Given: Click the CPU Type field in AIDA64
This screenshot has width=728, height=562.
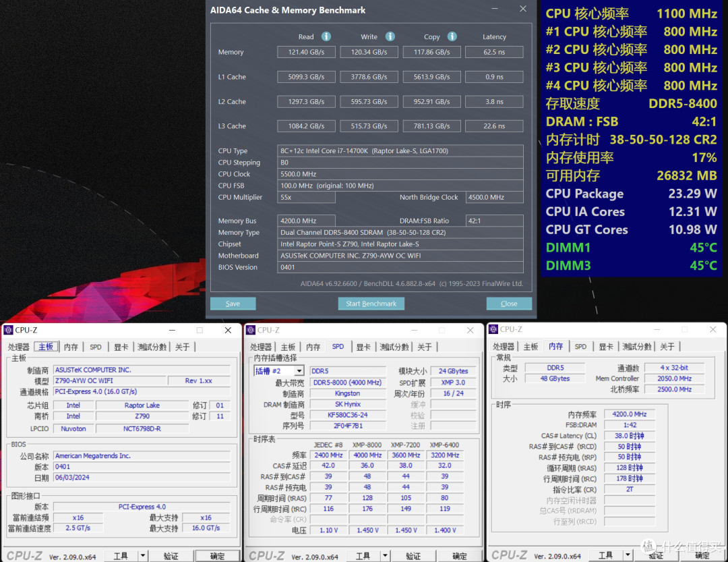Looking at the screenshot, I should [x=400, y=150].
